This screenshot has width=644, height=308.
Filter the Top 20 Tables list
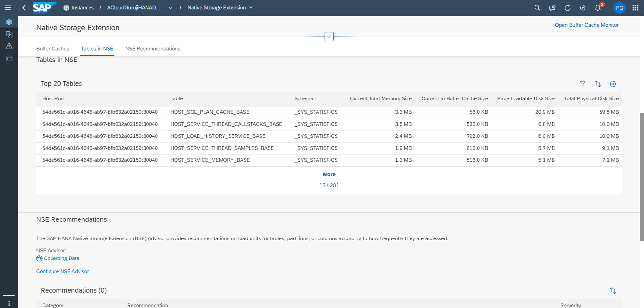(582, 84)
